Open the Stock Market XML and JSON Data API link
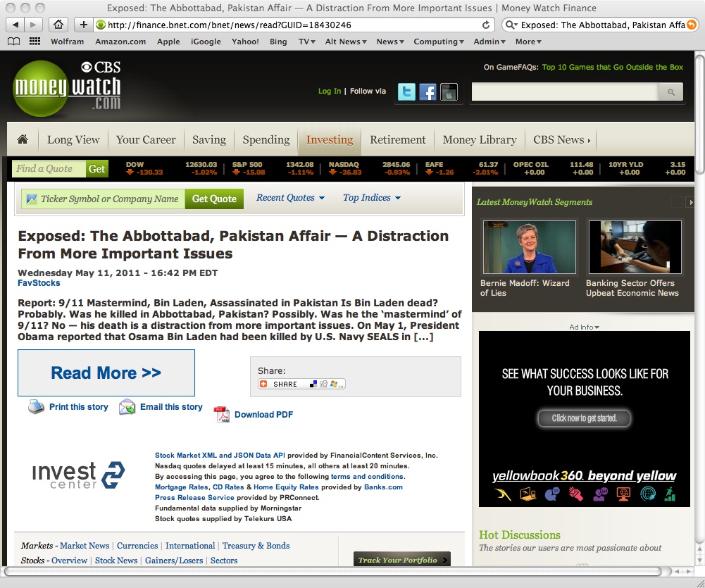This screenshot has height=588, width=705. [x=220, y=456]
